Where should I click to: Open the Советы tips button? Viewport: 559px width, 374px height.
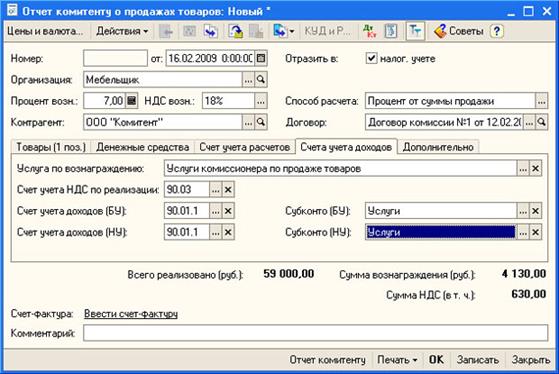[x=459, y=31]
